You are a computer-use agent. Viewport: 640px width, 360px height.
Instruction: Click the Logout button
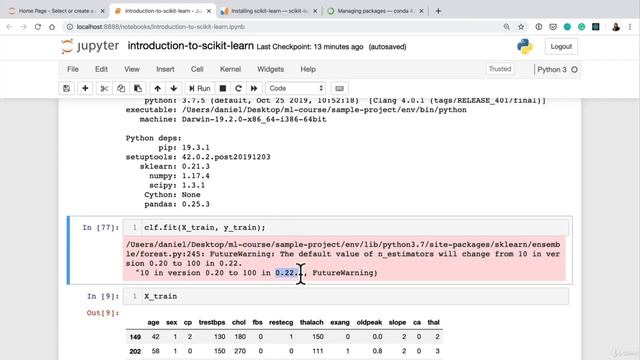(561, 47)
